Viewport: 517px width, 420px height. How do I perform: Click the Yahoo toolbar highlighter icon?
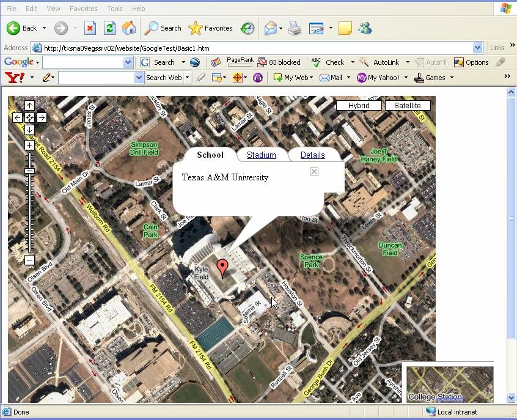[200, 78]
